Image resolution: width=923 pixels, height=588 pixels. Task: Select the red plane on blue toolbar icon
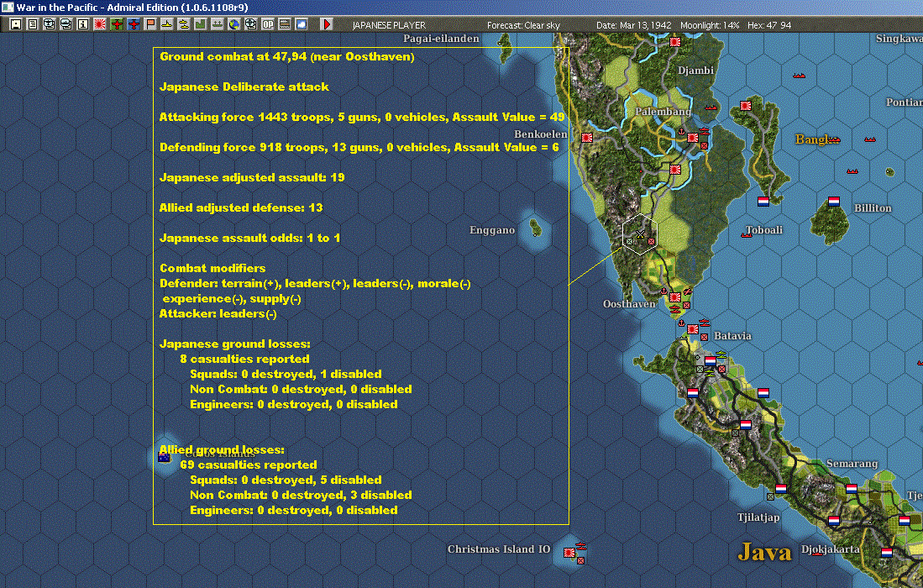[x=134, y=24]
